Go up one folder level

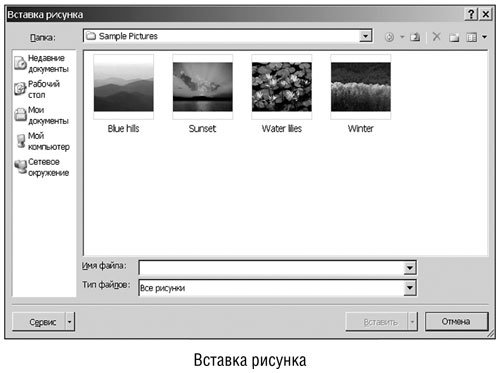tap(415, 37)
